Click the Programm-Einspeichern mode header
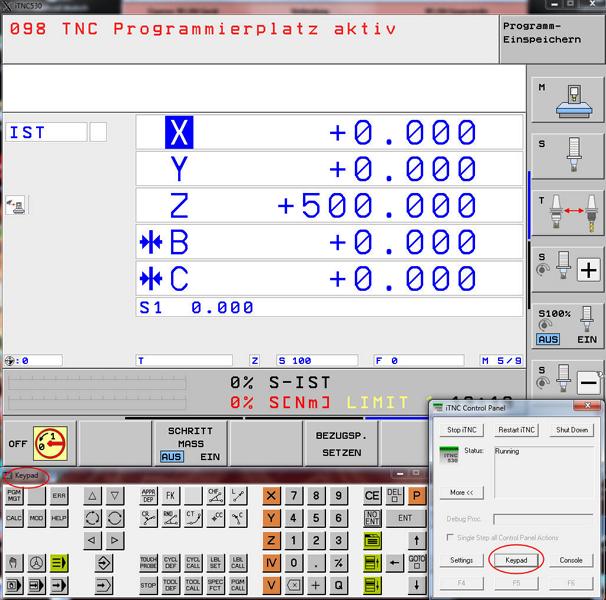 tap(552, 39)
